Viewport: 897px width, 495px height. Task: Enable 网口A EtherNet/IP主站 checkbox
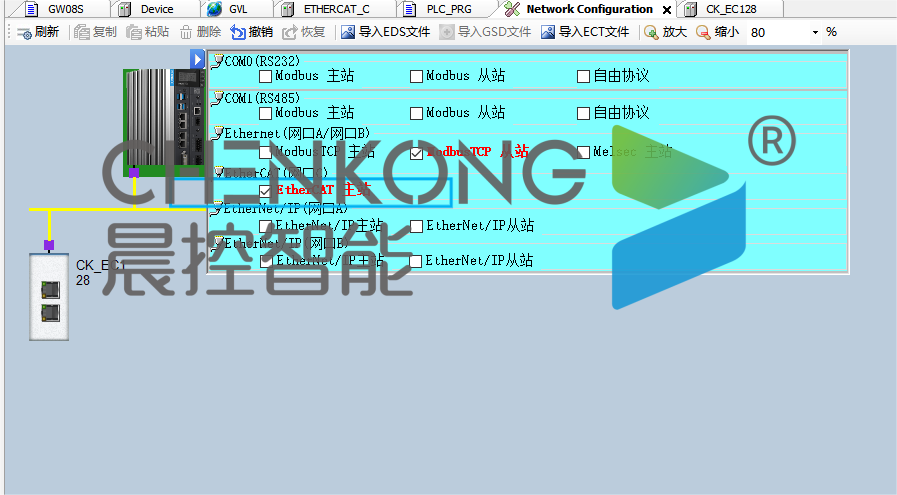[265, 227]
